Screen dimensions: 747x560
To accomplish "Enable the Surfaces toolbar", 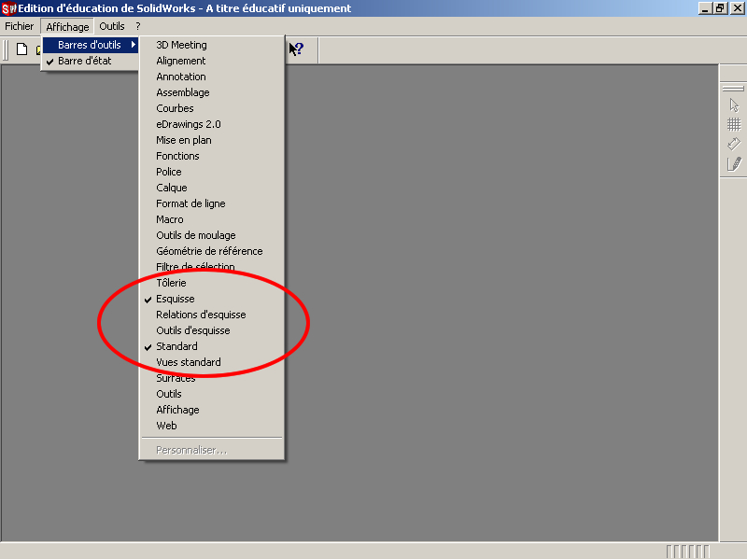I will click(x=212, y=379).
